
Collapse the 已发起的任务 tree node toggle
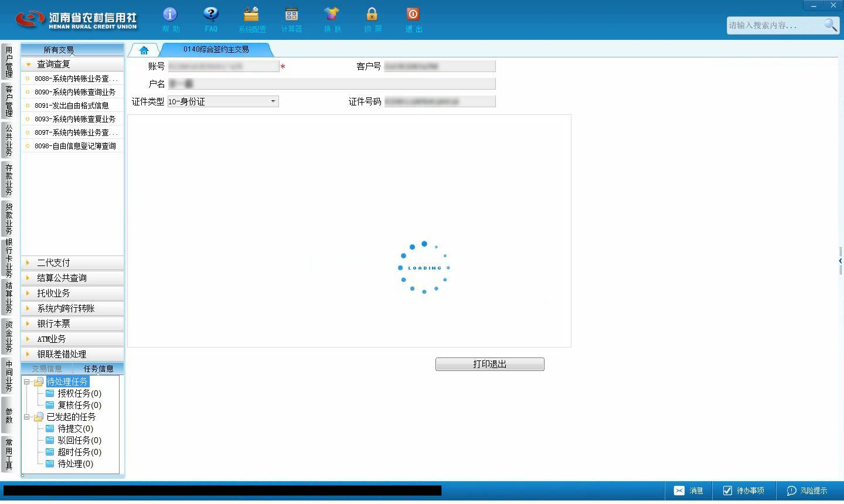(x=26, y=417)
